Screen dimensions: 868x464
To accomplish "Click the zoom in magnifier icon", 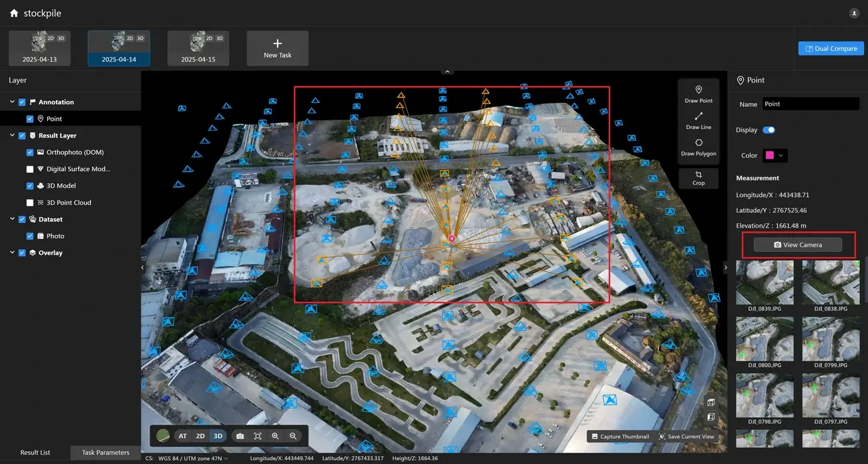I will tap(275, 436).
